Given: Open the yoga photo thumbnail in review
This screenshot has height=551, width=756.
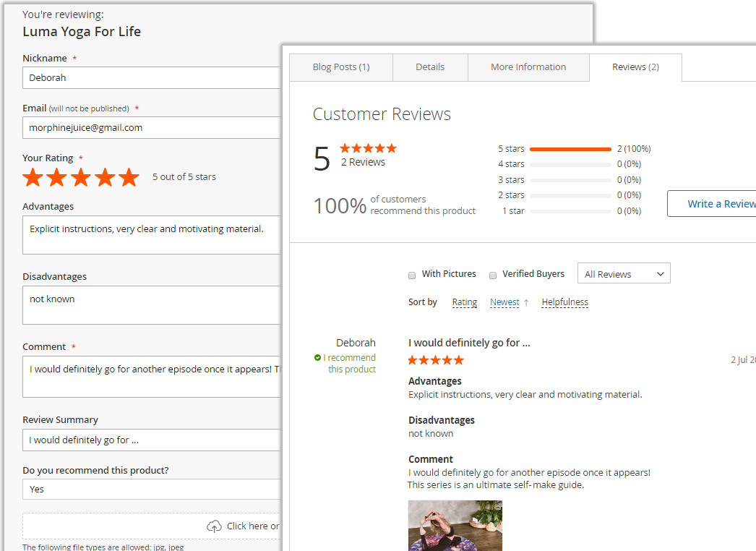Looking at the screenshot, I should click(455, 526).
